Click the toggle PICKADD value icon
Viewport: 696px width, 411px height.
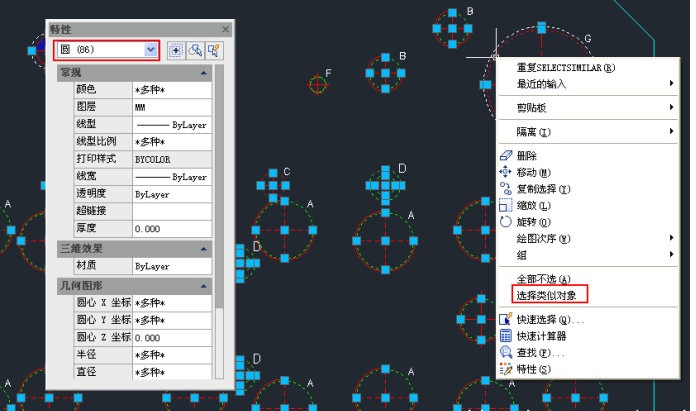pos(176,51)
